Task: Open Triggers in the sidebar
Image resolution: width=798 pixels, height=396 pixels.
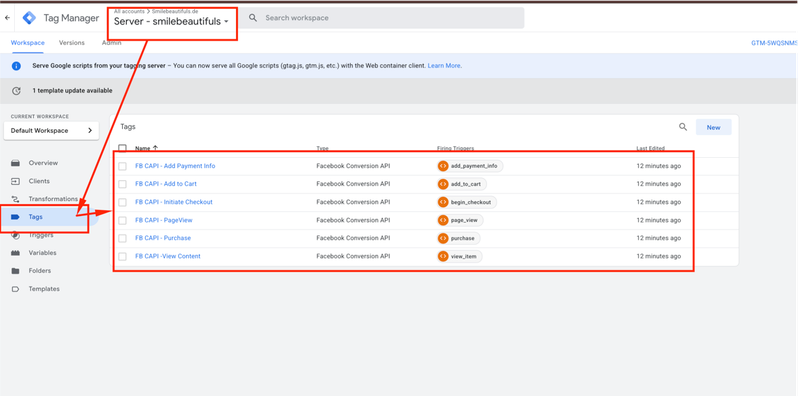Action: (x=41, y=235)
